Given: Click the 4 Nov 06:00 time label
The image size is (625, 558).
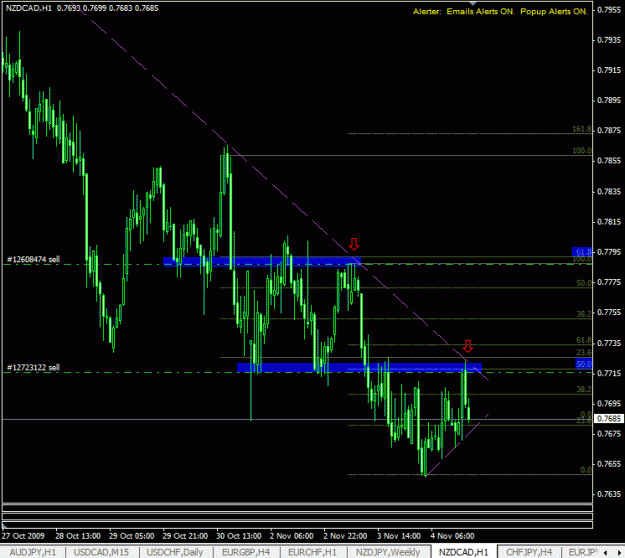Looking at the screenshot, I should pyautogui.click(x=452, y=536).
